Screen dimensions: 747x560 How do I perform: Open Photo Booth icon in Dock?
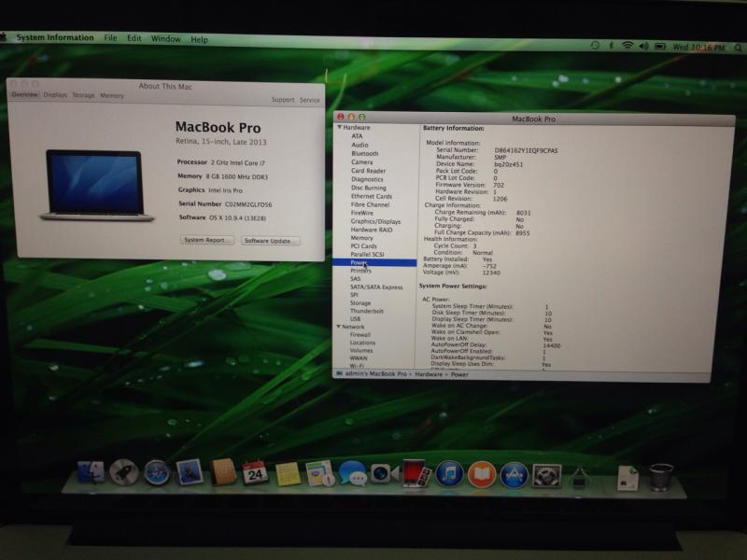pyautogui.click(x=416, y=473)
